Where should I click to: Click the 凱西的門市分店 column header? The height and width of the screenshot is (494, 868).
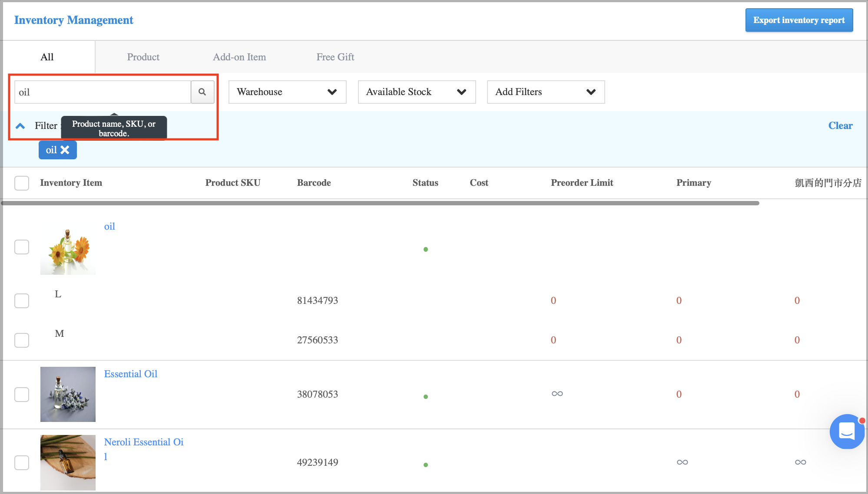828,183
